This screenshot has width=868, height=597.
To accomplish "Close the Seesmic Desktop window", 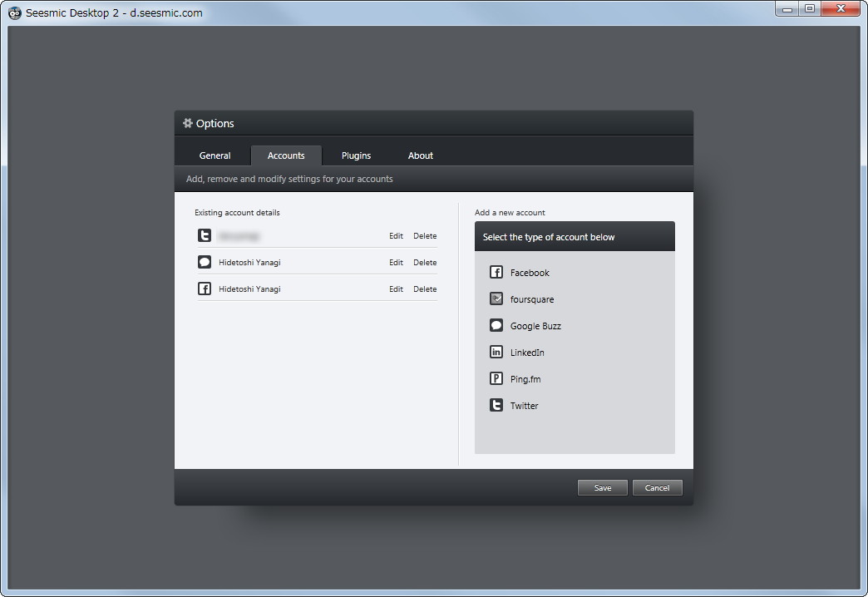I will pos(841,9).
